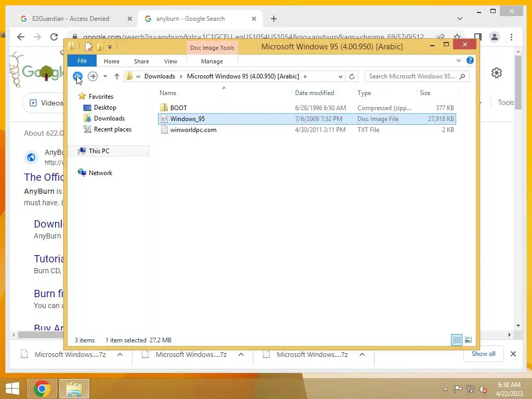Screen dimensions: 532x399
Task: Open options for third 7z download
Action: 362,354
